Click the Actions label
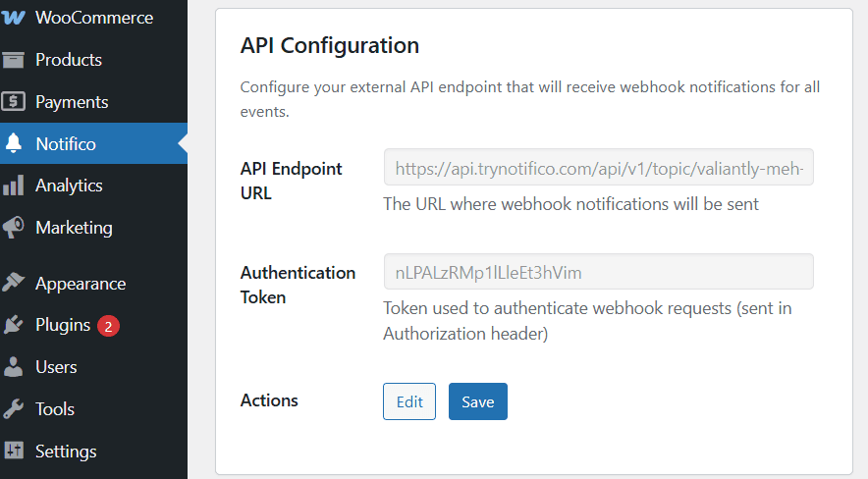Viewport: 868px width, 479px height. click(269, 399)
